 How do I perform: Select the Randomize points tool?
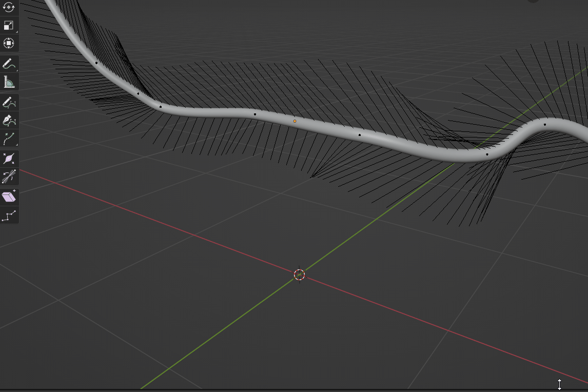point(9,215)
